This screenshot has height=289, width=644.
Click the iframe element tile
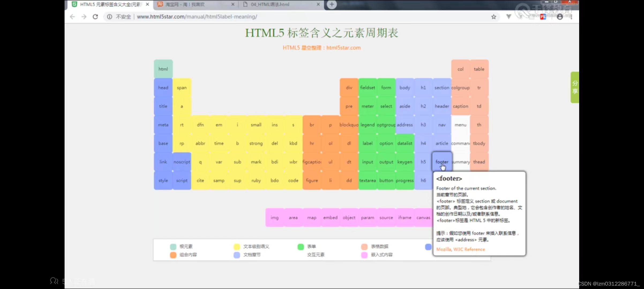pos(405,218)
